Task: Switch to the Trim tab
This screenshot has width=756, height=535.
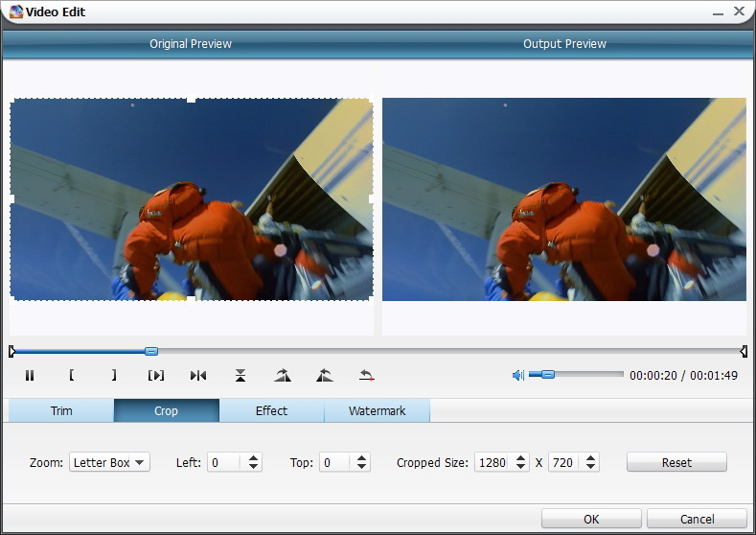Action: click(61, 410)
